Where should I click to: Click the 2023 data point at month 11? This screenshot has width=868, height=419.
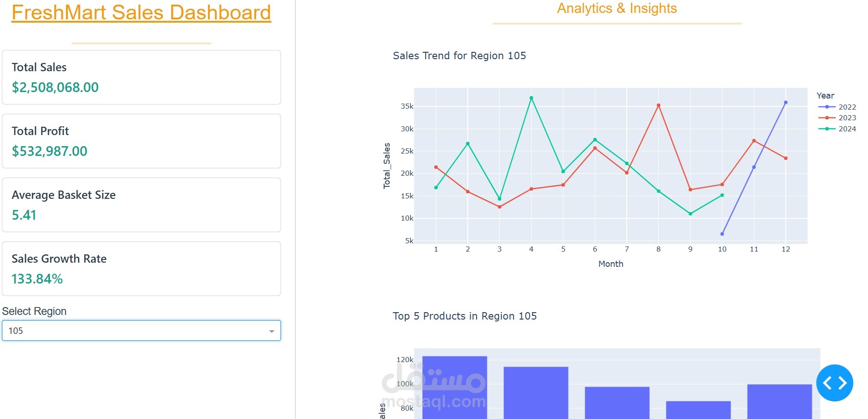pyautogui.click(x=754, y=141)
